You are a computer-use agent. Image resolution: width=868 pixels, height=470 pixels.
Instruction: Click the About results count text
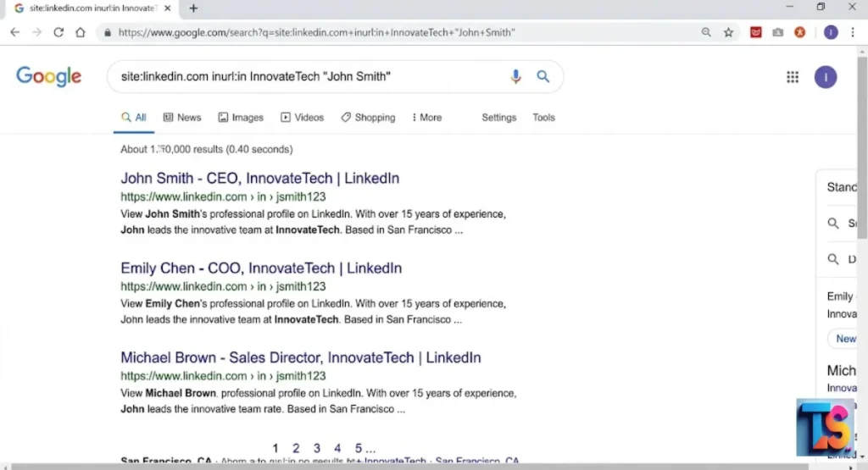(x=207, y=149)
